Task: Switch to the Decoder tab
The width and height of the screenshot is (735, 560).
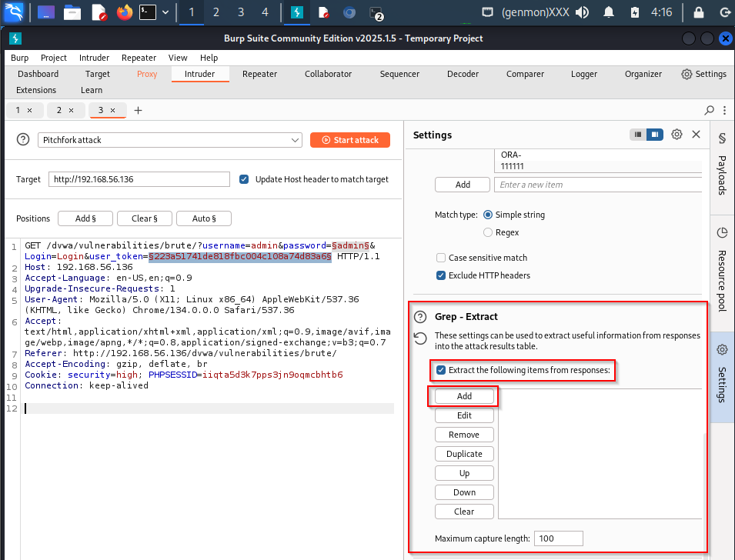Action: (x=463, y=74)
